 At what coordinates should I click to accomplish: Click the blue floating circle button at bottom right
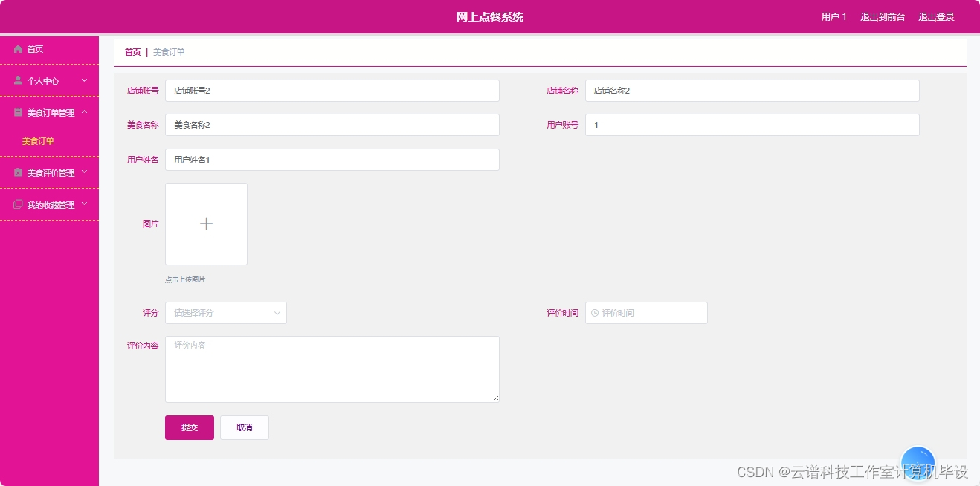918,463
